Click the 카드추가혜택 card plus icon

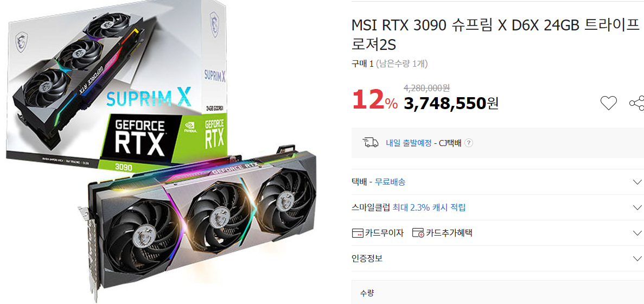418,233
